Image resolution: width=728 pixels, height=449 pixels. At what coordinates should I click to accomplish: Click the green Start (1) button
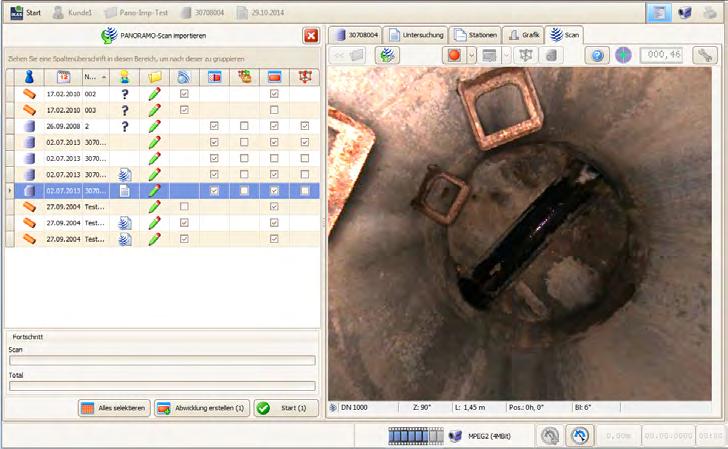pyautogui.click(x=286, y=408)
